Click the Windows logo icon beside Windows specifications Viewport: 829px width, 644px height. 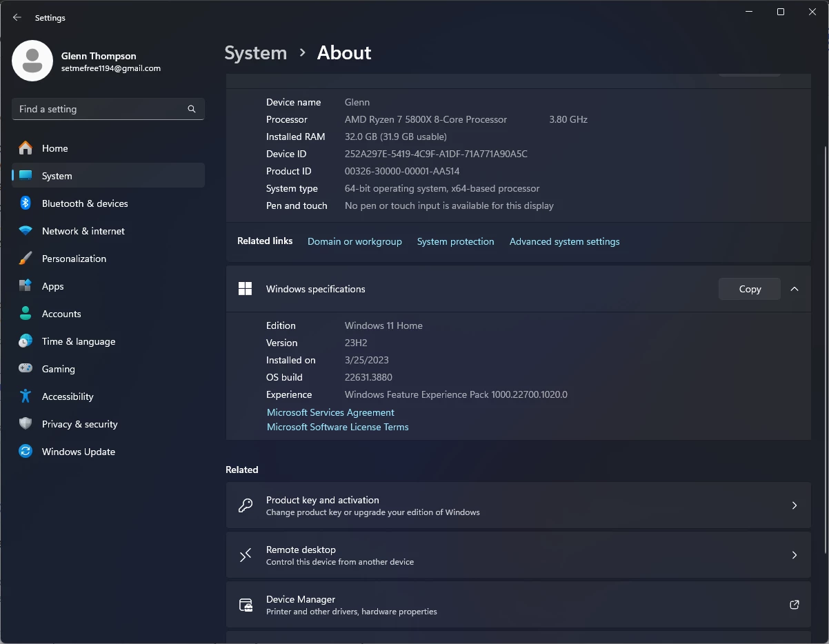245,289
